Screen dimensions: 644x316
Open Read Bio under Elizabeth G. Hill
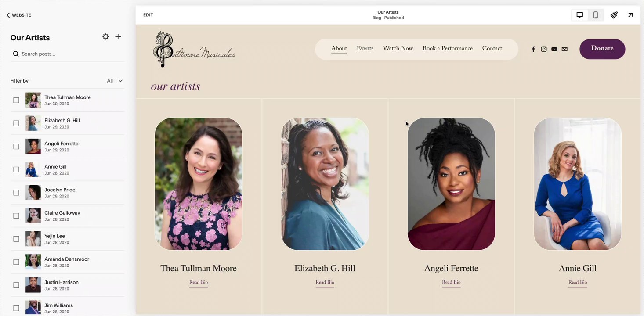point(325,282)
